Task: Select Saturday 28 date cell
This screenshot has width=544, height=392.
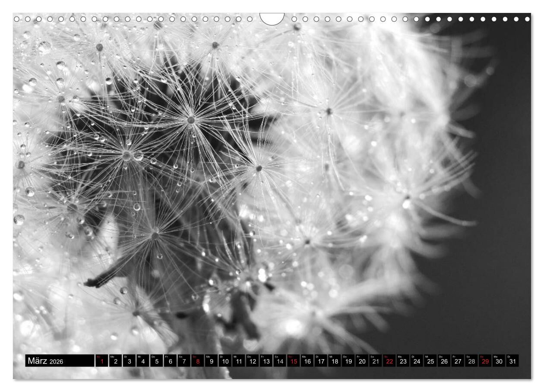Action: (x=471, y=361)
